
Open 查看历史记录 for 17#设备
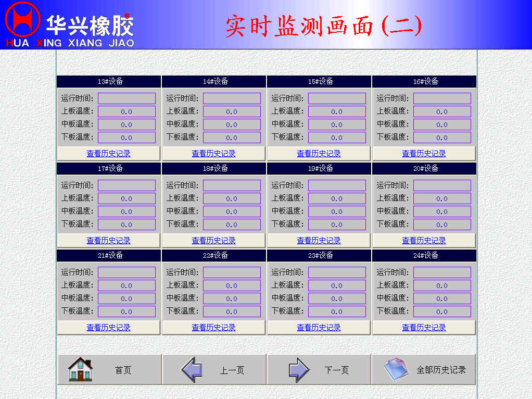tap(109, 241)
